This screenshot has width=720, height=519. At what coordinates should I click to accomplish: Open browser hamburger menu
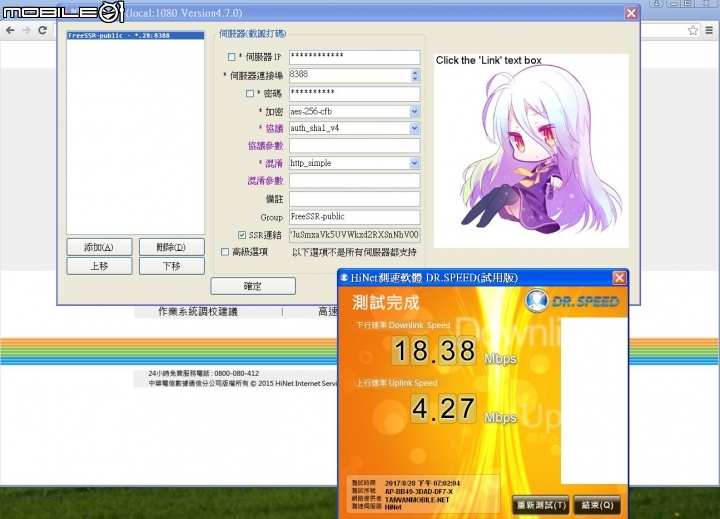click(x=709, y=30)
